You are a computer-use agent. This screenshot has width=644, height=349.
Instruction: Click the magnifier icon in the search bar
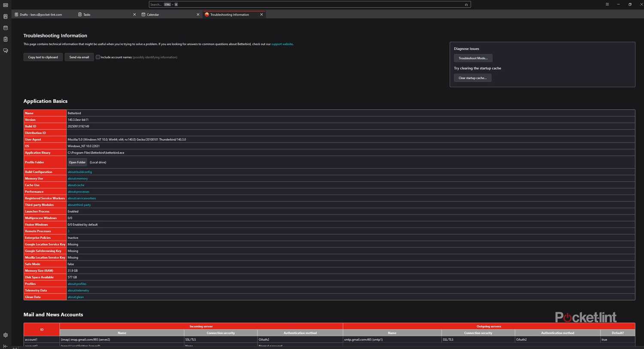click(x=467, y=4)
